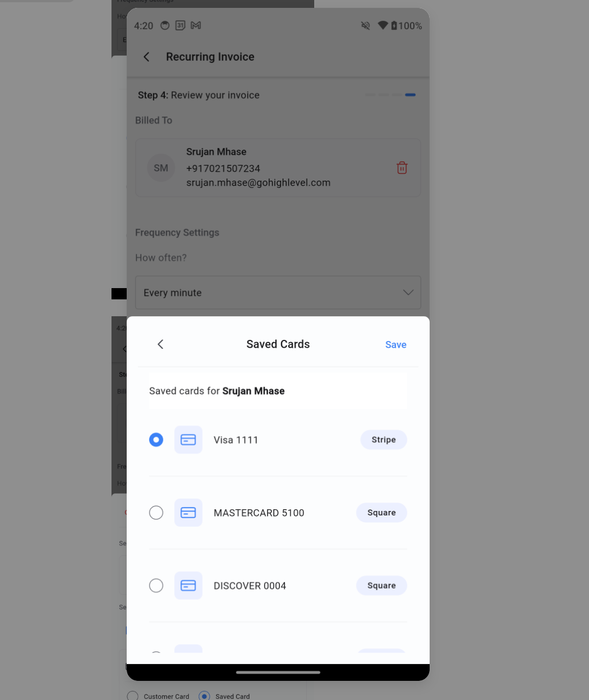Viewport: 589px width, 700px height.
Task: Tap the card icon beside MASTERCARD 5100
Action: (x=188, y=513)
